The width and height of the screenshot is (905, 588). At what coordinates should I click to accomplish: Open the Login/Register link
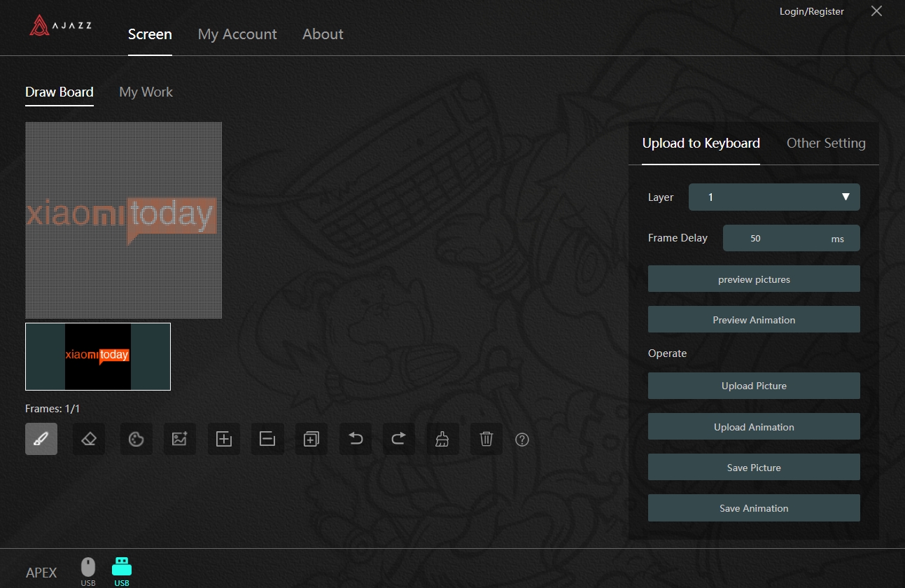[812, 11]
